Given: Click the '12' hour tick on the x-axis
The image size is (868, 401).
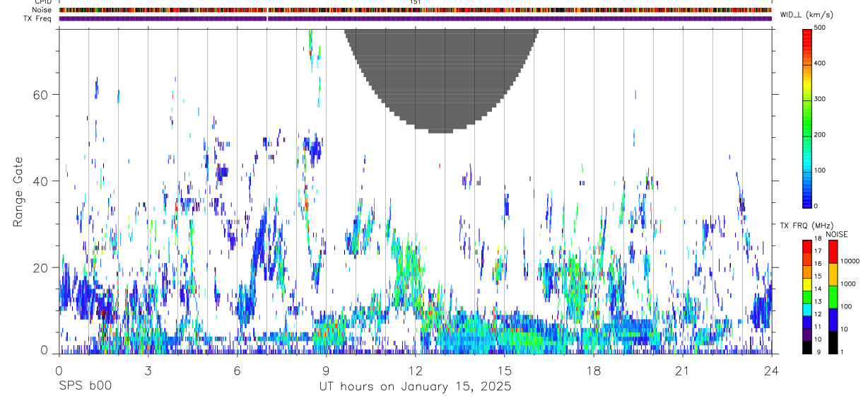Looking at the screenshot, I should (415, 371).
